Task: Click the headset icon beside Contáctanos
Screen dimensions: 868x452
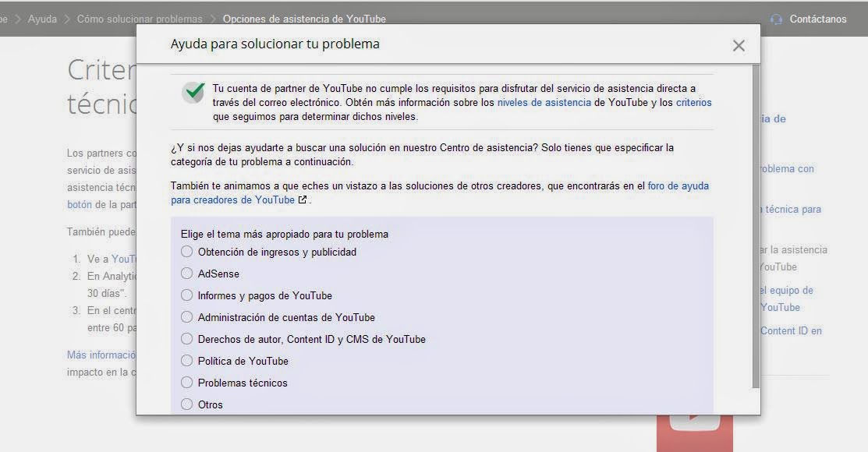Action: click(776, 19)
